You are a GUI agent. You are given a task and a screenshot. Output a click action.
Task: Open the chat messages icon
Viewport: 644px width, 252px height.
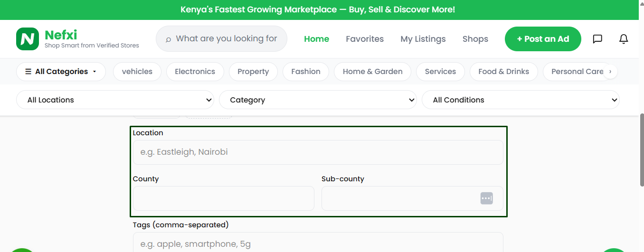coord(597,39)
